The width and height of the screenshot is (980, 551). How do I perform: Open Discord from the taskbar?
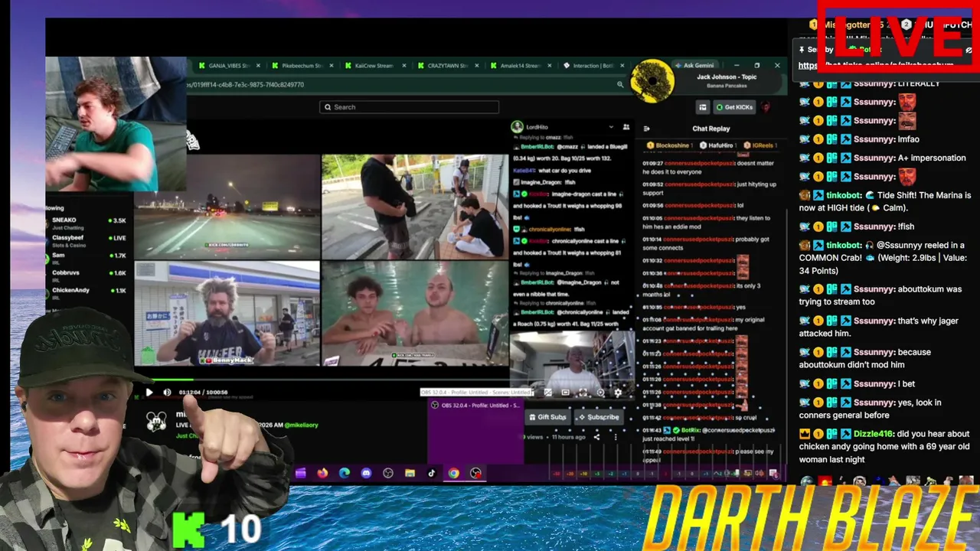click(x=366, y=473)
